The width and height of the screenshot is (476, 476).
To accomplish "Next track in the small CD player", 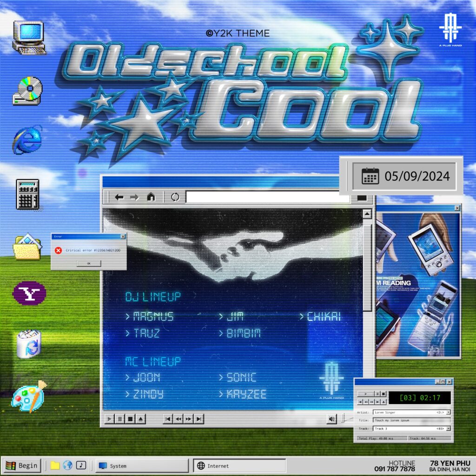I will coord(377,402).
